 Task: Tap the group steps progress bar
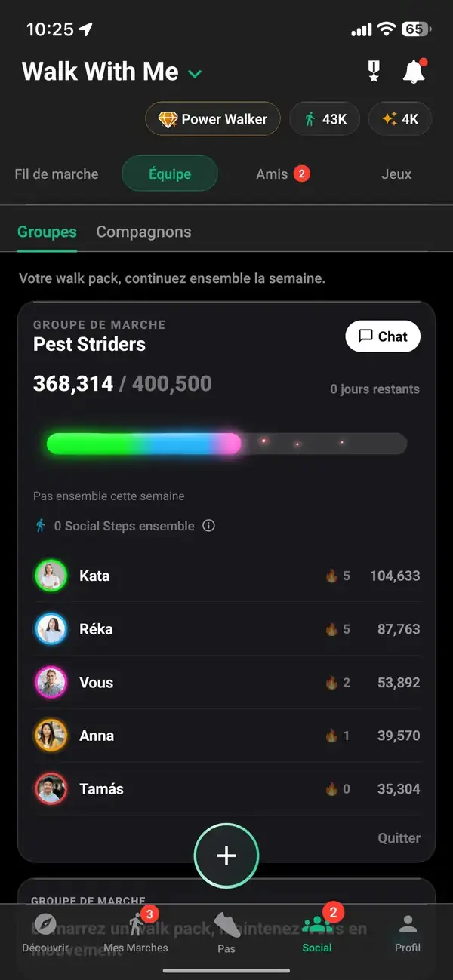pyautogui.click(x=226, y=444)
